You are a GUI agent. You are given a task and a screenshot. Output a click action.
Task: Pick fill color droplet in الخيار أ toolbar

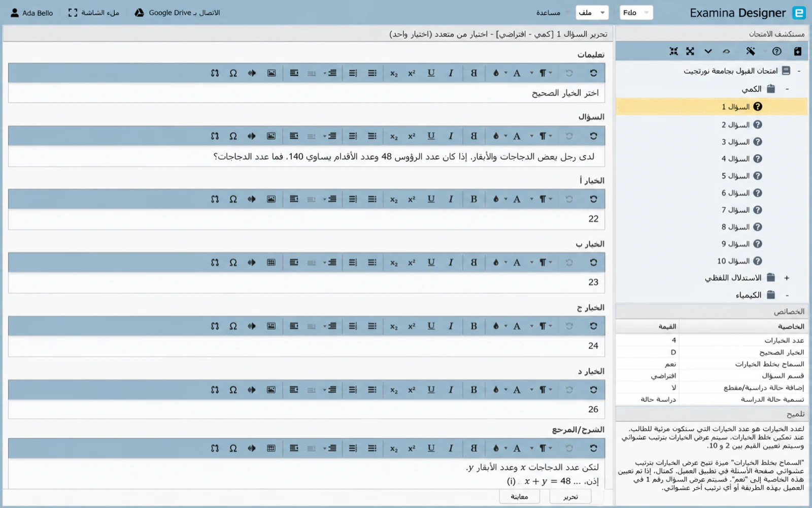click(x=496, y=199)
